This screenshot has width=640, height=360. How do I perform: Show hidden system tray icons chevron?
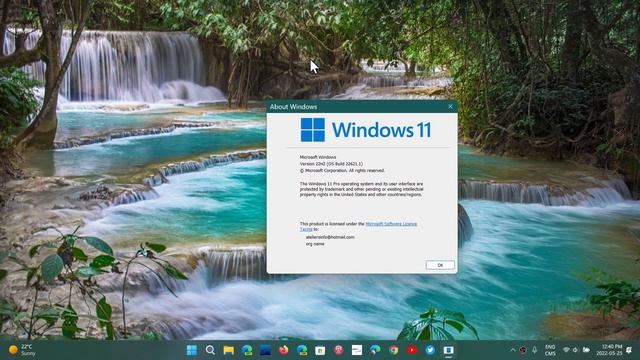(513, 350)
